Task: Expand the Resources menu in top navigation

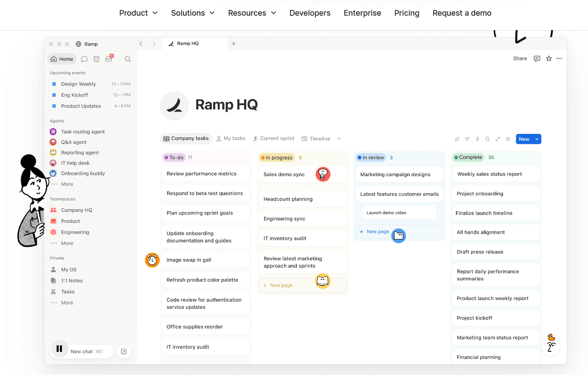Action: (252, 13)
